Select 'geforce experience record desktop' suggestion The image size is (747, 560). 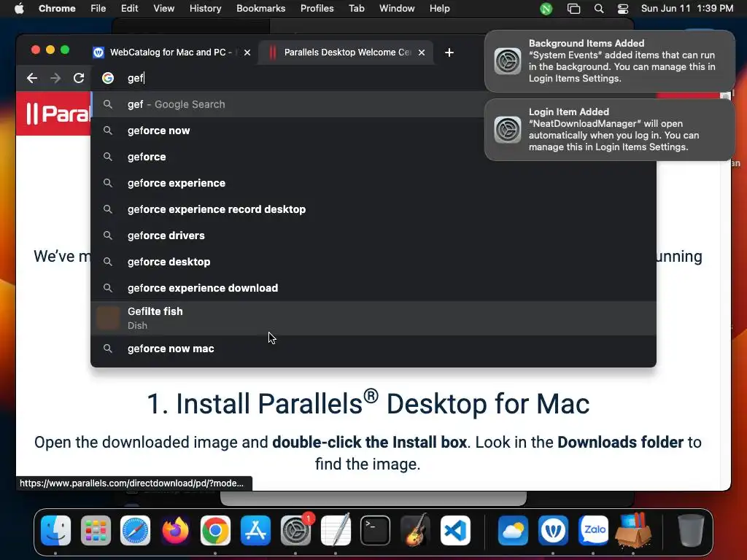coord(373,209)
